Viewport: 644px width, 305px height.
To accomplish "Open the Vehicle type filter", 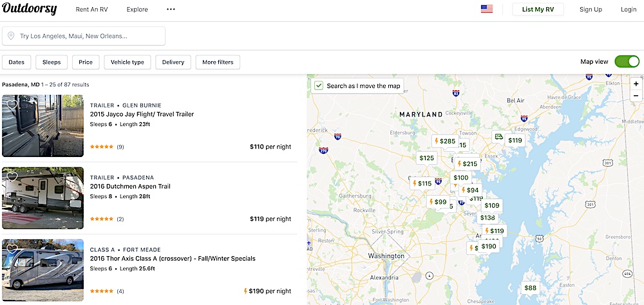I will pyautogui.click(x=128, y=62).
